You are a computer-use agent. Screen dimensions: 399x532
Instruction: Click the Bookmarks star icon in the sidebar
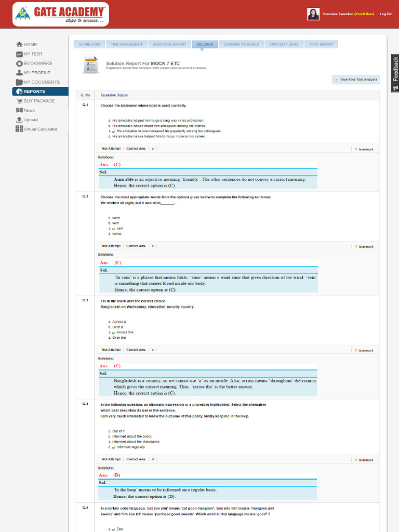(19, 63)
